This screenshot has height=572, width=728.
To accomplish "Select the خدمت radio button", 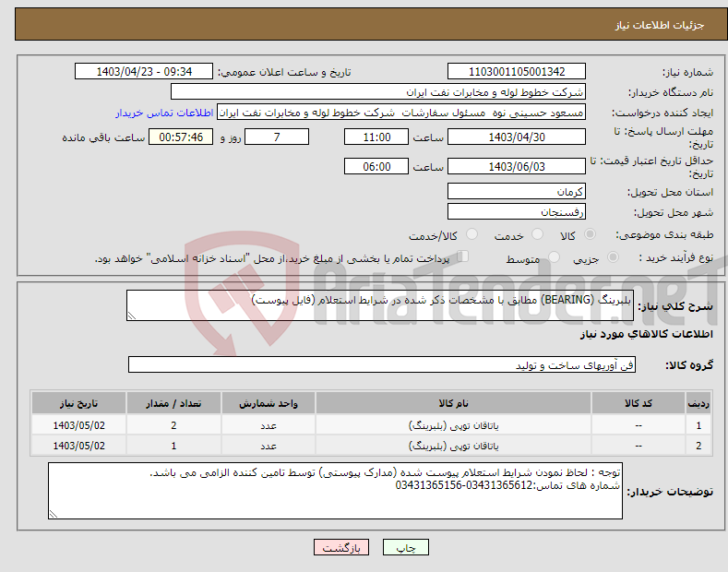I will (x=537, y=234).
